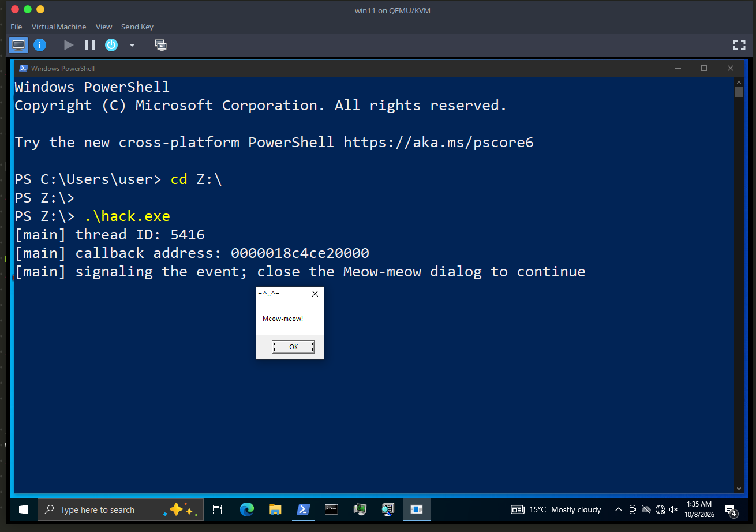
Task: Click the blue shut down power icon
Action: coord(111,44)
